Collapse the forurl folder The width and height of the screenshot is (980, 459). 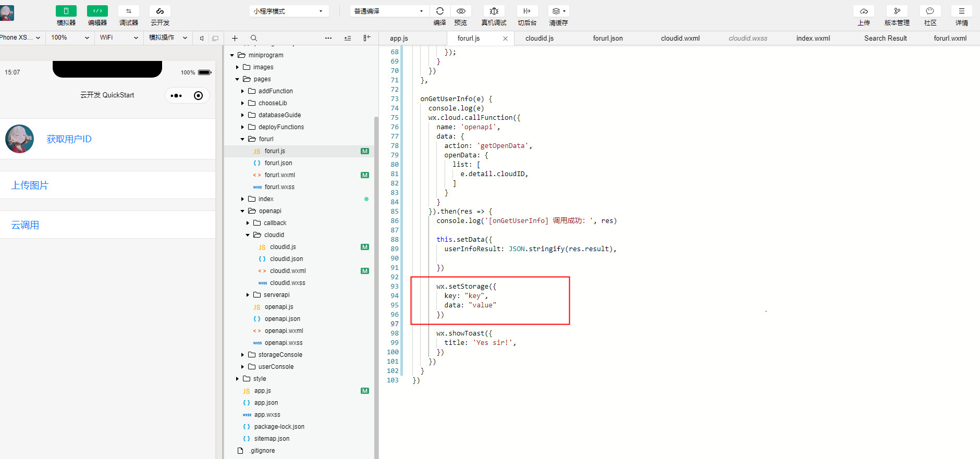tap(242, 139)
